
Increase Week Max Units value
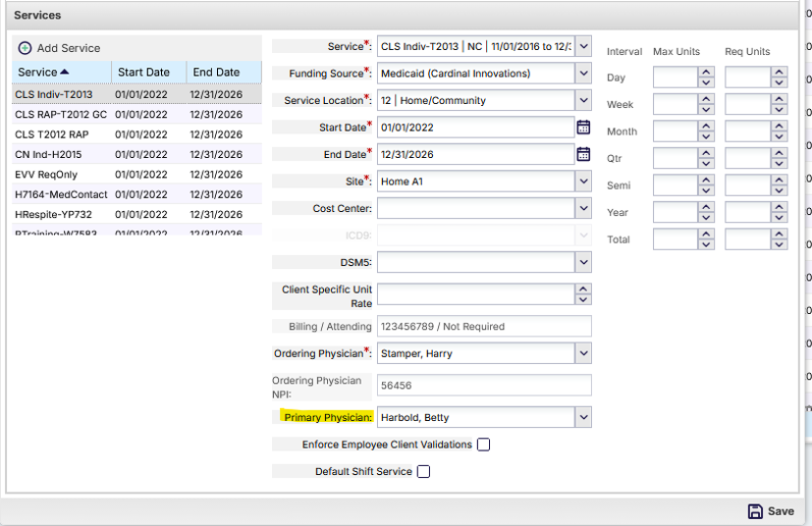click(x=706, y=99)
